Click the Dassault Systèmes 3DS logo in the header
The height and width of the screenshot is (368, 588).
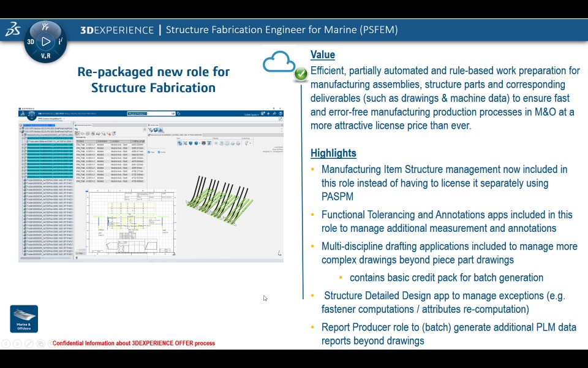click(x=13, y=29)
